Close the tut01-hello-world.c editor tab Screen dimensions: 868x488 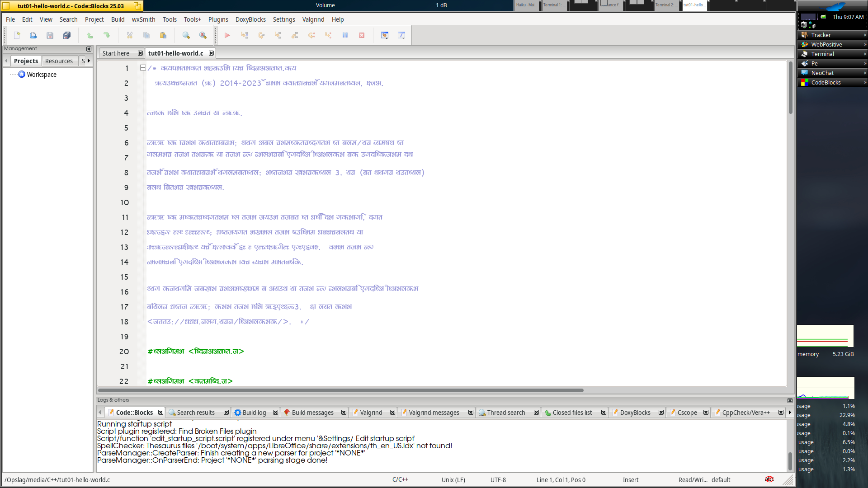click(x=211, y=53)
